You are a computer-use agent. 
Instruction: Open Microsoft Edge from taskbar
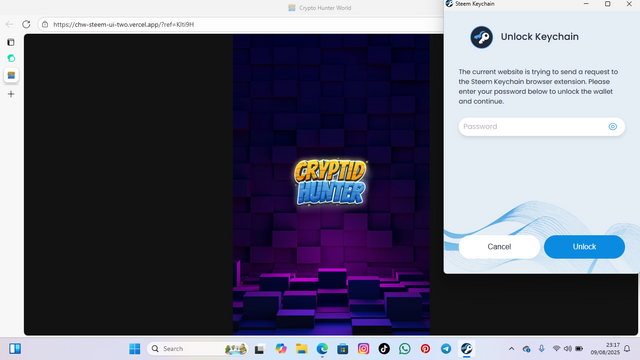click(x=322, y=349)
